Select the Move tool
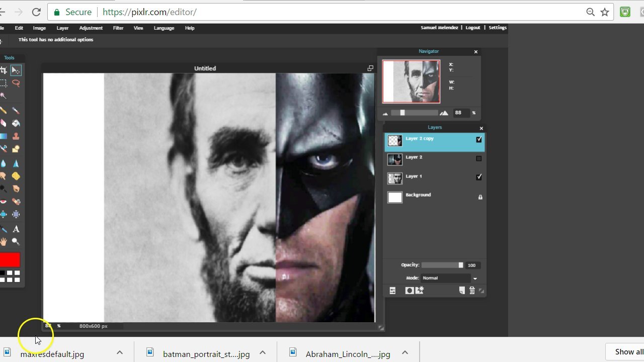This screenshot has height=362, width=644. pos(16,70)
